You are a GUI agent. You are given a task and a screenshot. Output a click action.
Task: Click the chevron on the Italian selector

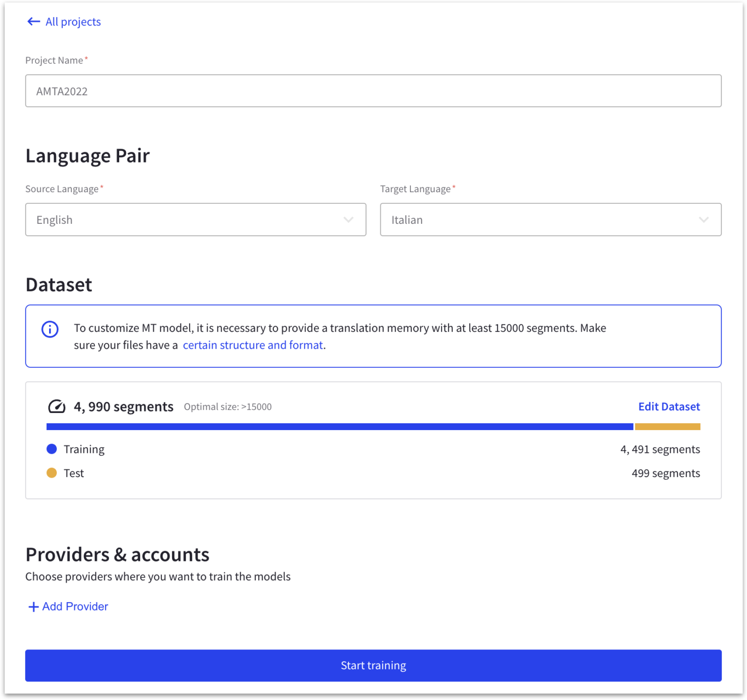click(704, 219)
